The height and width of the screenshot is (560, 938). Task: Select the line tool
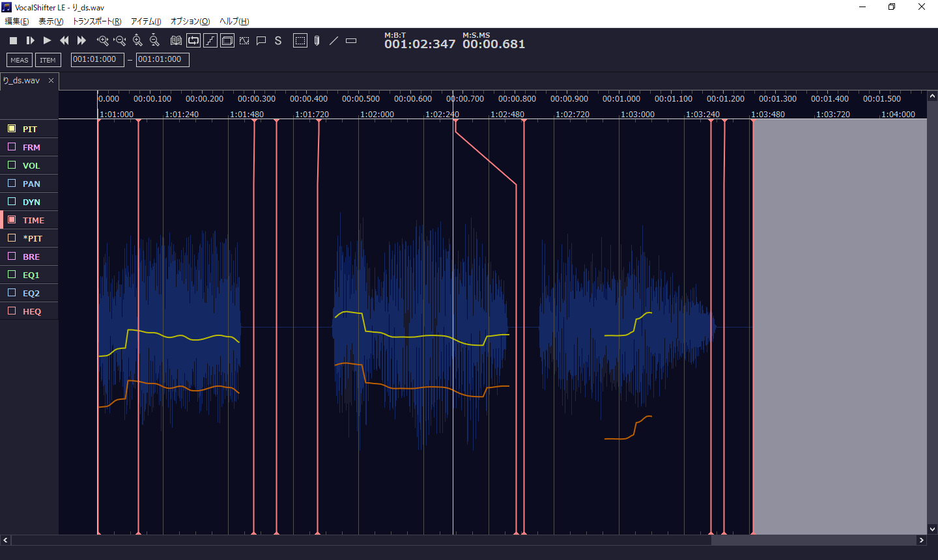(334, 40)
